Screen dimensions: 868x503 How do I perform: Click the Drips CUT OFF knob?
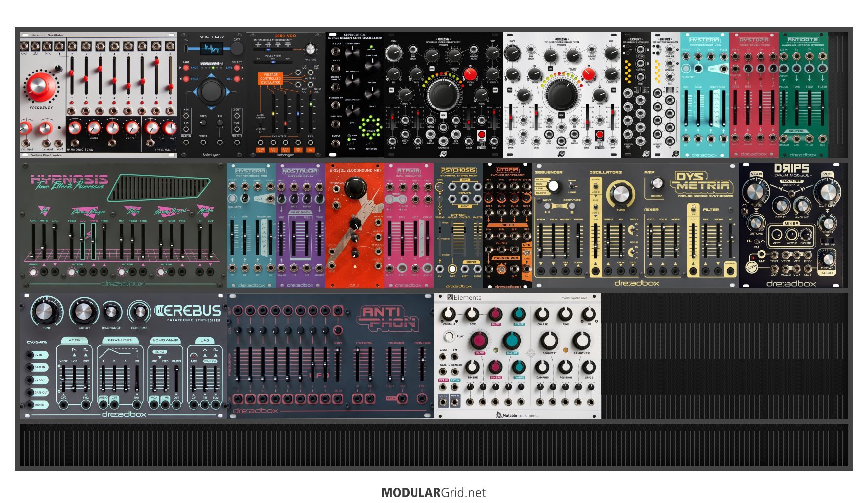coord(828,191)
